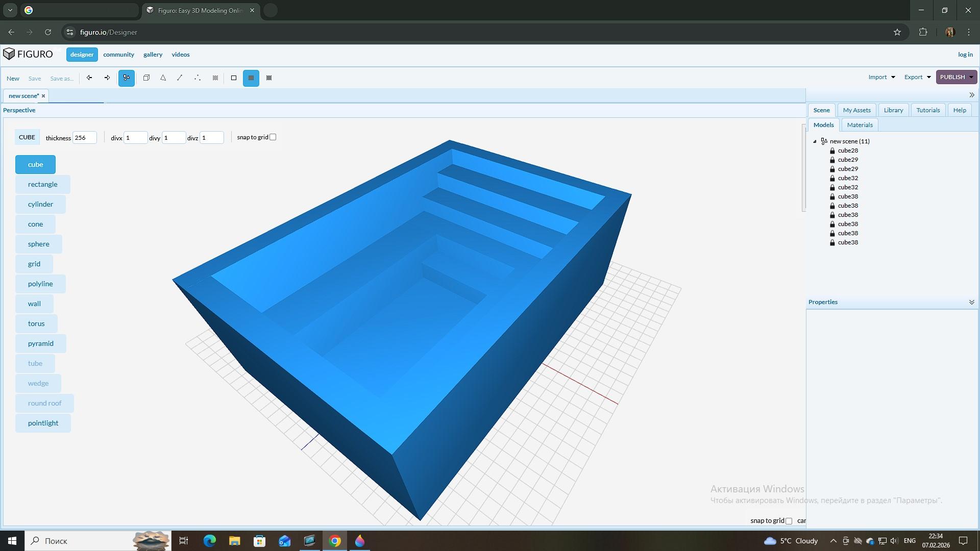The width and height of the screenshot is (980, 551).
Task: Open the Library tab
Action: click(x=893, y=110)
